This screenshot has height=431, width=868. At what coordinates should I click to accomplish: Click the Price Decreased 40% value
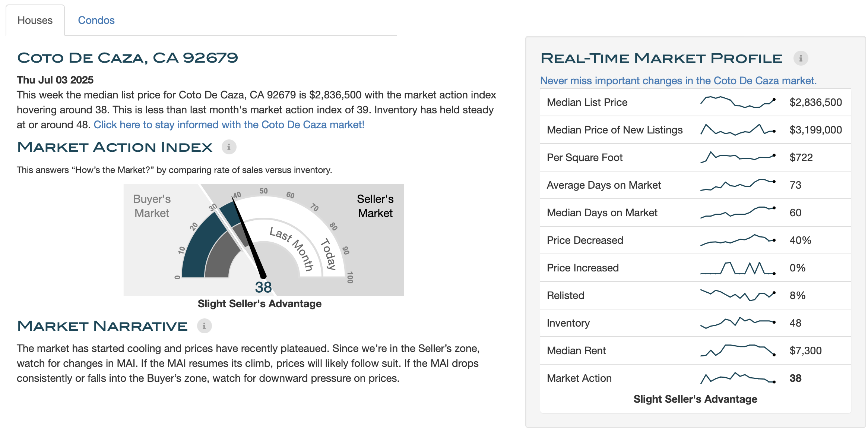click(800, 240)
